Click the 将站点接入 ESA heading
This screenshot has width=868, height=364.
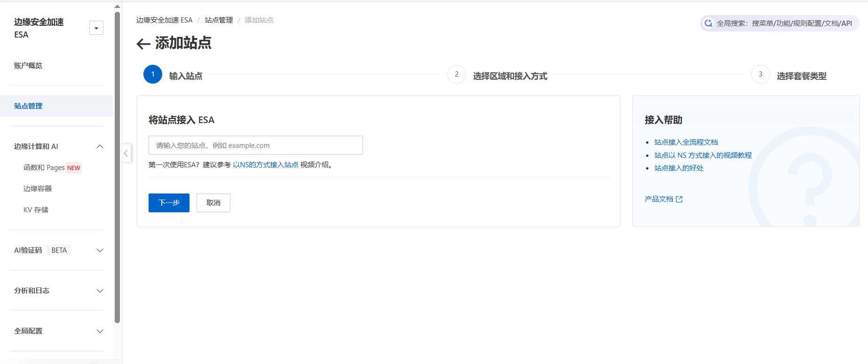click(181, 120)
